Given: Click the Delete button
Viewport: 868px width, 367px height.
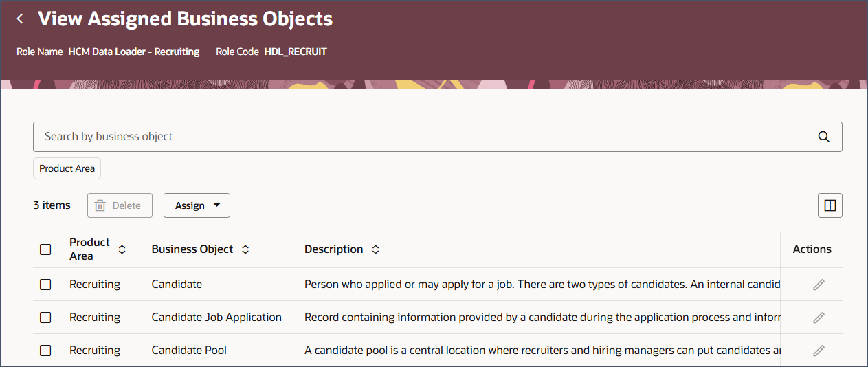Looking at the screenshot, I should pyautogui.click(x=120, y=205).
